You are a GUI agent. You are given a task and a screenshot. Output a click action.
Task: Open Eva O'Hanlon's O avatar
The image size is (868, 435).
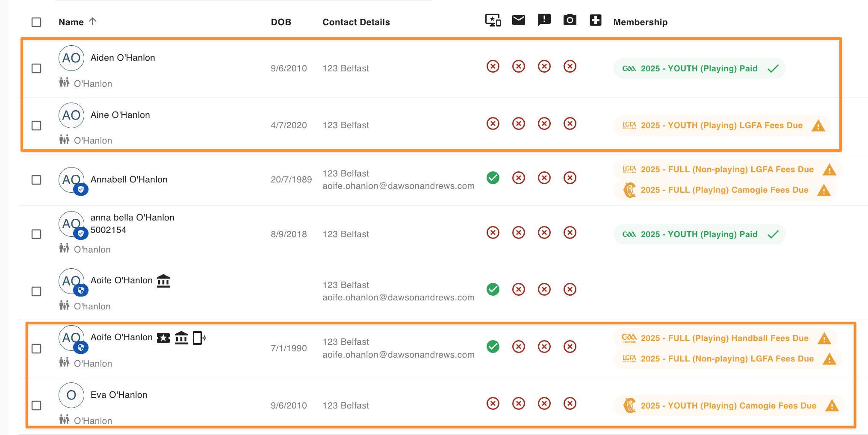[71, 395]
